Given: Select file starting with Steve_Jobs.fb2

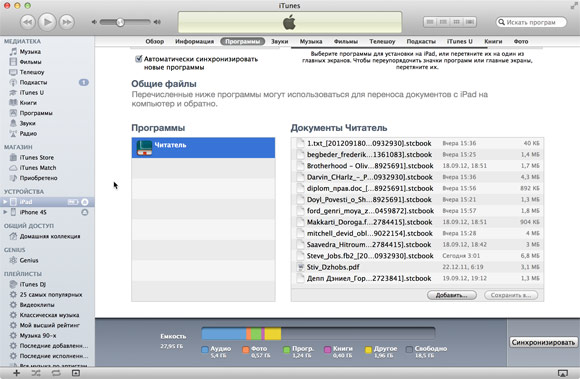Looking at the screenshot, I should pyautogui.click(x=417, y=256).
